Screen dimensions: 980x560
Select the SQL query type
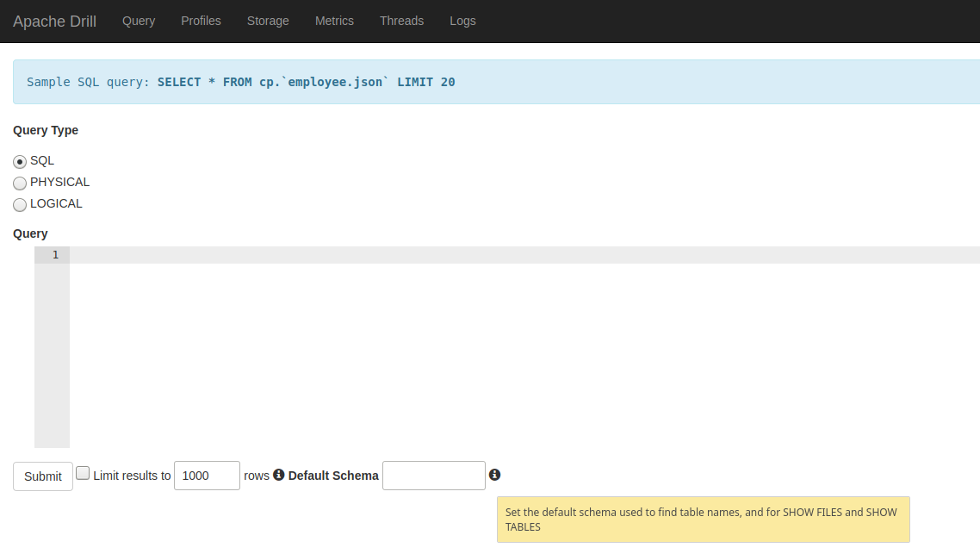click(x=20, y=162)
